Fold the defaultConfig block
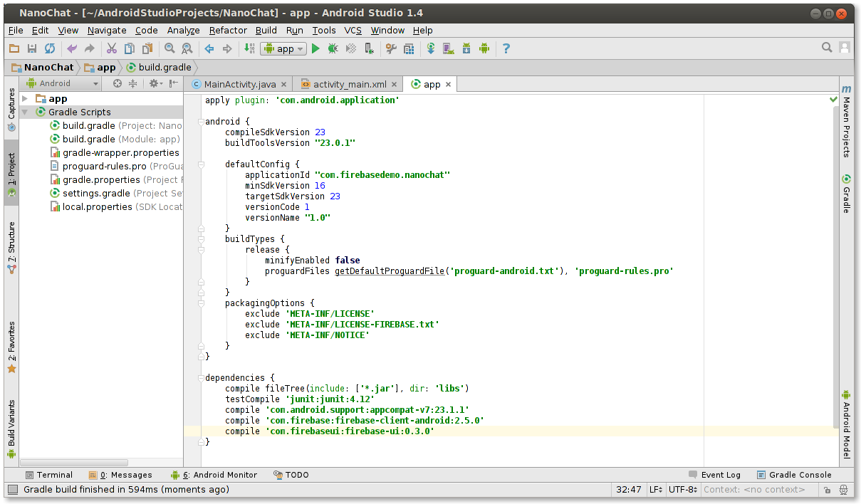 pos(201,164)
